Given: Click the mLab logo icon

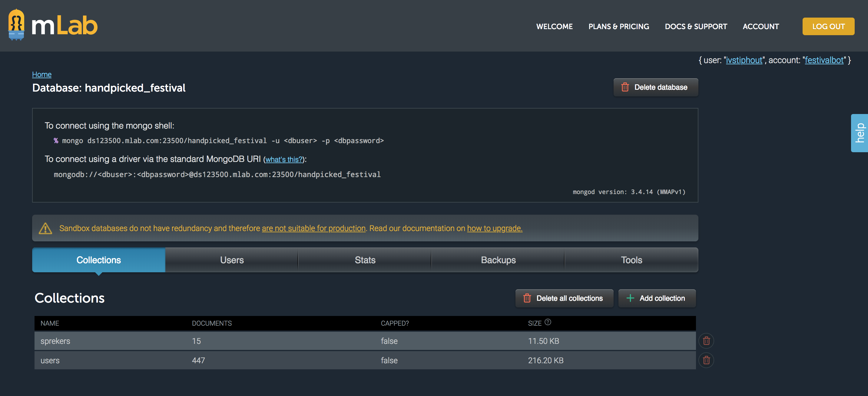Looking at the screenshot, I should click(x=16, y=25).
